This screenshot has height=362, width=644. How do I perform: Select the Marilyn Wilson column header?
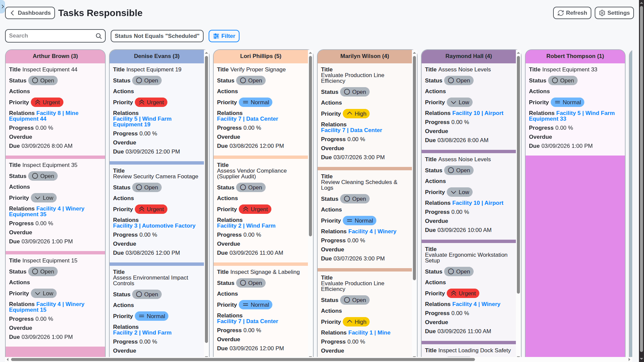click(365, 56)
